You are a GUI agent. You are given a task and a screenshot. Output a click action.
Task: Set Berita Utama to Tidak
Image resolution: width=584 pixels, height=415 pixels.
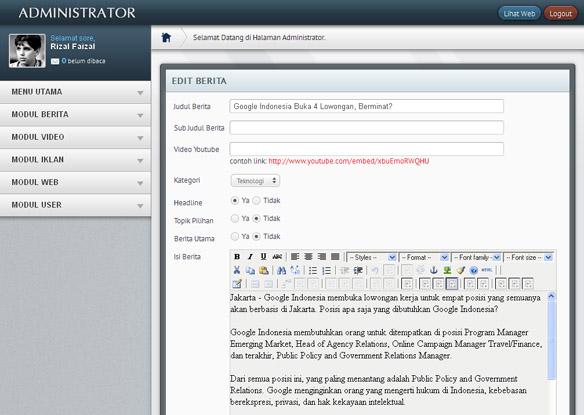[x=256, y=236]
